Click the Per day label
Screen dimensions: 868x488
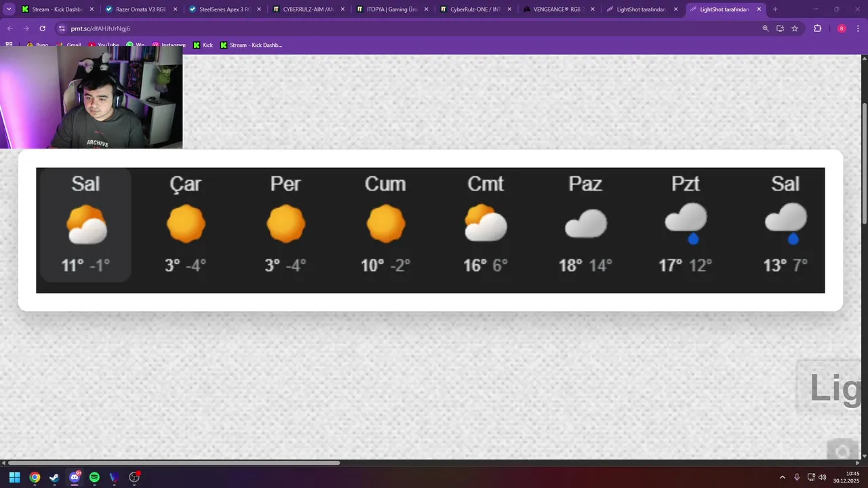coord(285,184)
